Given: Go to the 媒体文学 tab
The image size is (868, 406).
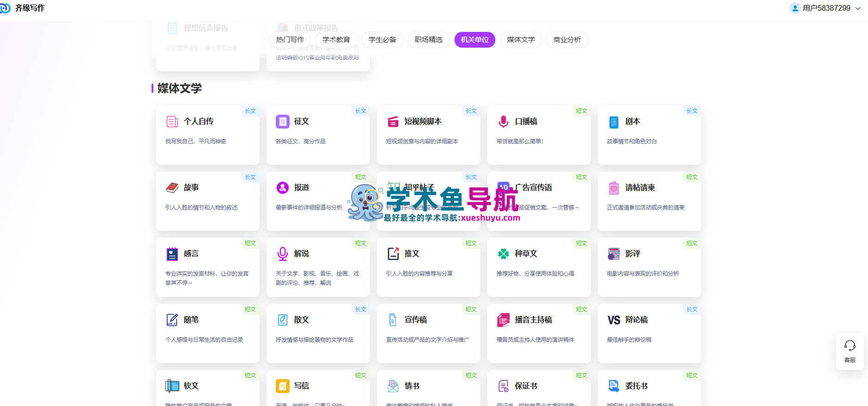Looking at the screenshot, I should (521, 40).
